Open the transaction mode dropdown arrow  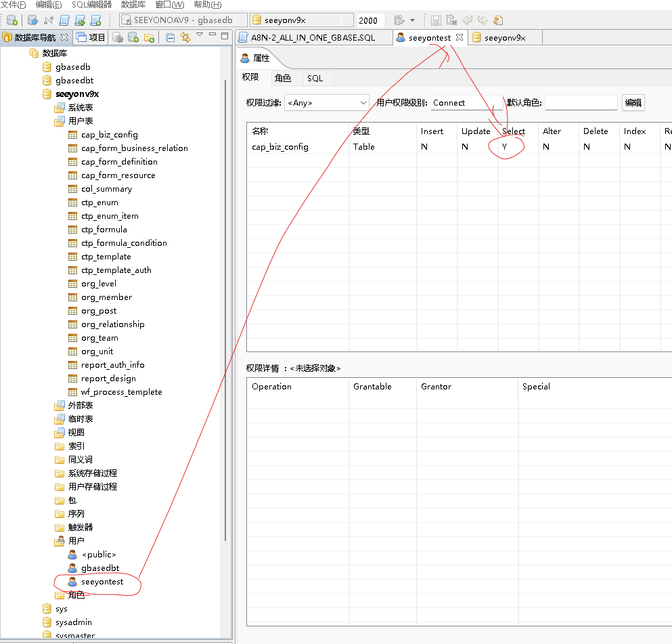pos(412,20)
